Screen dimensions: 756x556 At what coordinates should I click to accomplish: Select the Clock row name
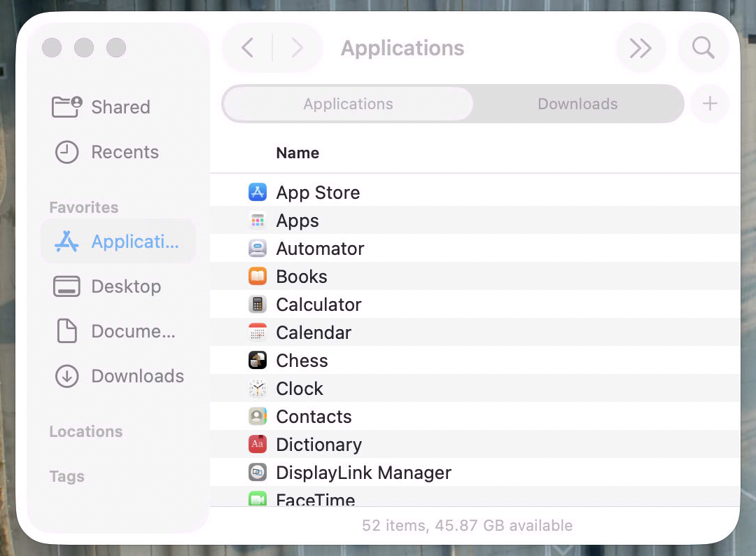coord(300,389)
